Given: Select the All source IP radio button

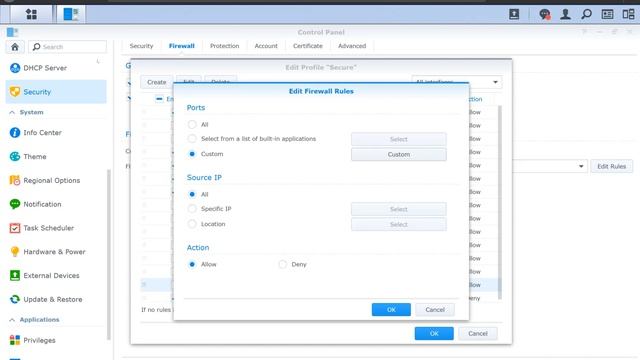Looking at the screenshot, I should coord(192,194).
